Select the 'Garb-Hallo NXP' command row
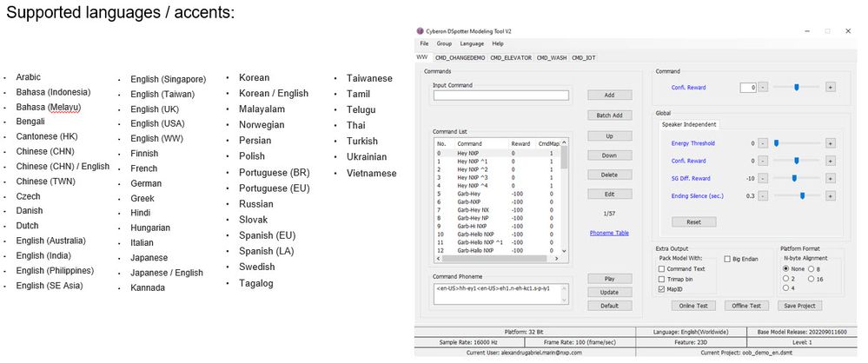This screenshot has width=868, height=363. pos(497,250)
